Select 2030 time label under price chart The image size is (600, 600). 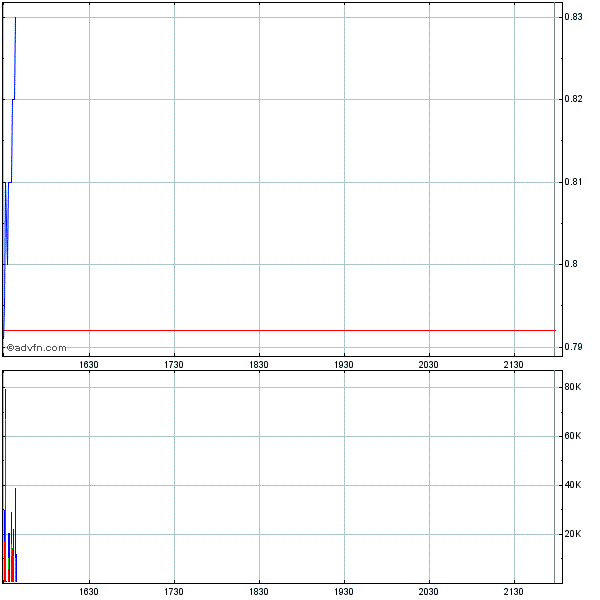428,365
